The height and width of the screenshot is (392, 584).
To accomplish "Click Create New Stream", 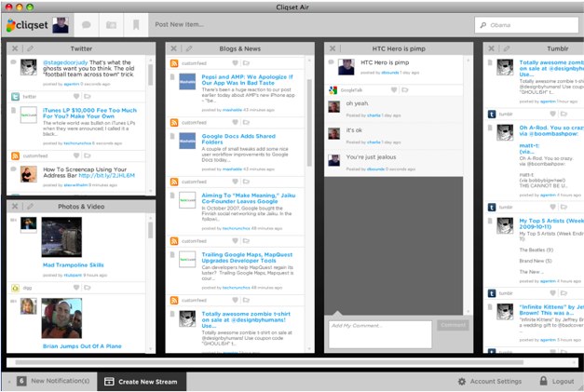I will point(142,382).
